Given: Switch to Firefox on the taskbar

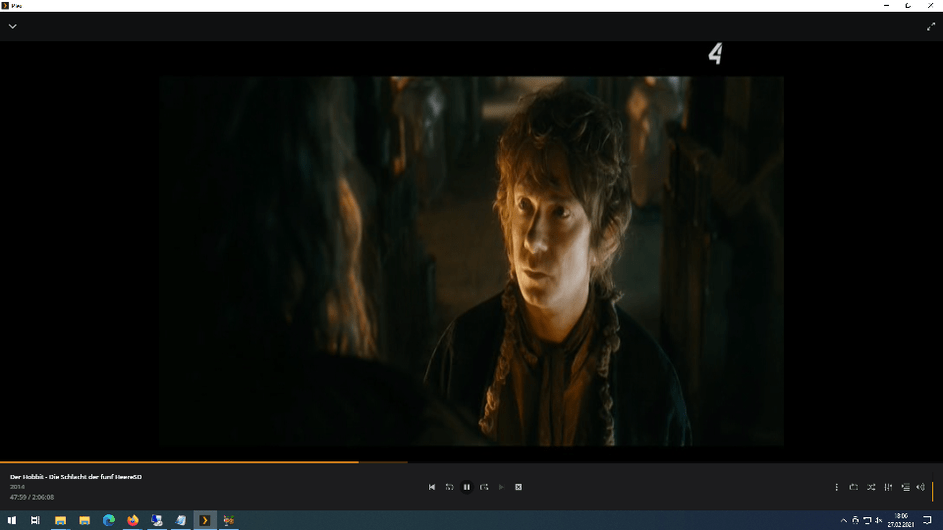Looking at the screenshot, I should coord(132,520).
